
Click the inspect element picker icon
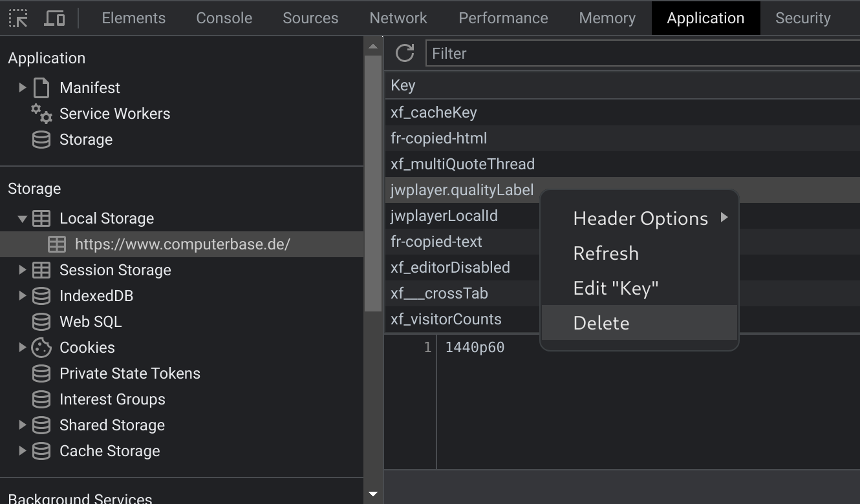18,18
